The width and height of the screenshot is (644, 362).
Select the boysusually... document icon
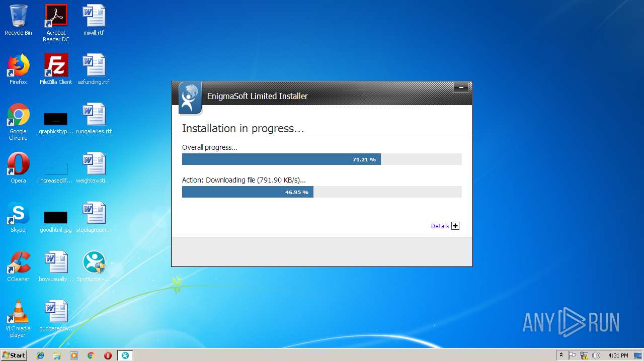(56, 266)
